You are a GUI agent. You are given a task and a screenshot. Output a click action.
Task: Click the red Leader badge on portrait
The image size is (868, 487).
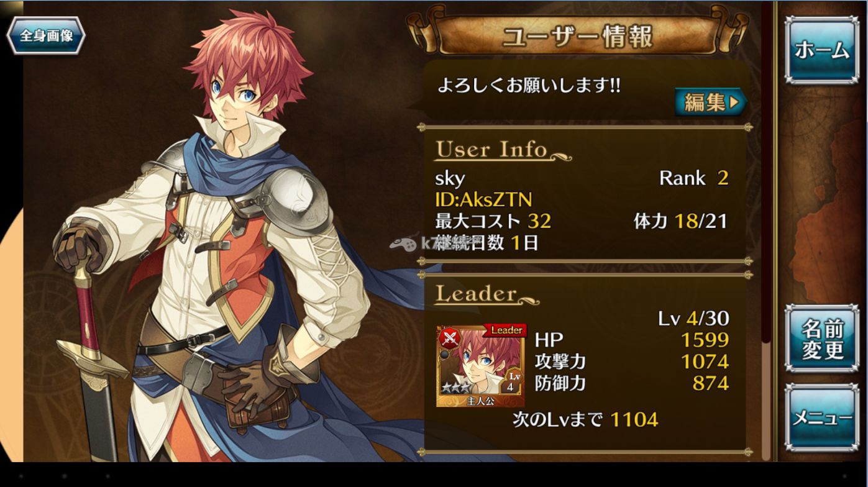coord(505,330)
